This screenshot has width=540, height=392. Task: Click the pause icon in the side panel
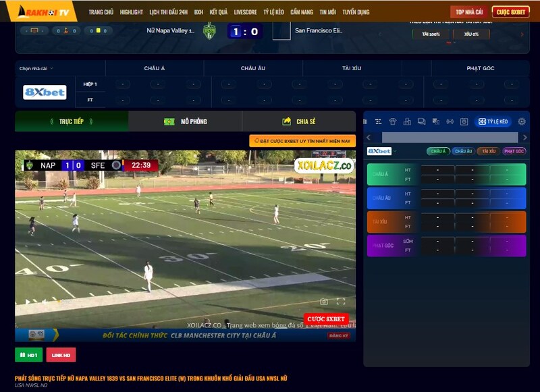click(364, 121)
